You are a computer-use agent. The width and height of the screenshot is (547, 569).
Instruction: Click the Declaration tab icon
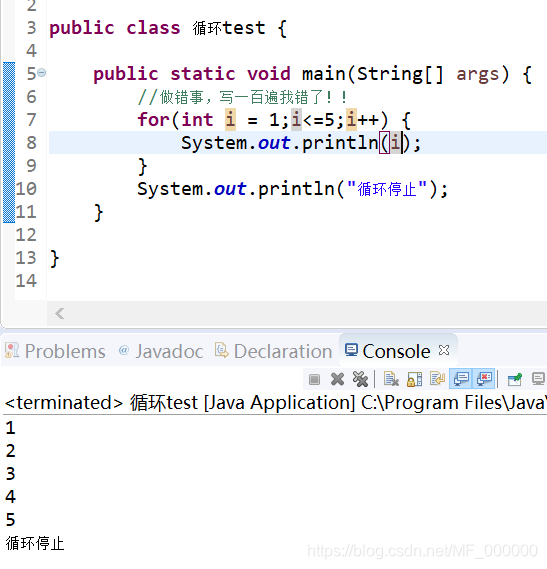(221, 350)
